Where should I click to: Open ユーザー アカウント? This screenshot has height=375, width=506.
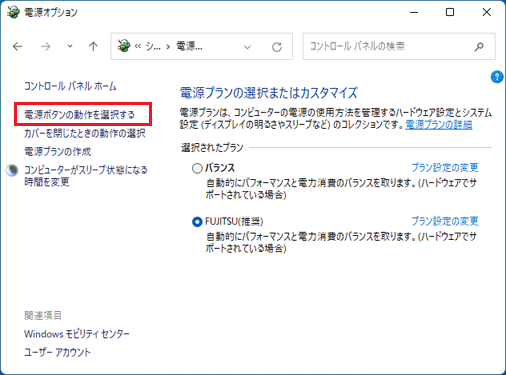(57, 352)
